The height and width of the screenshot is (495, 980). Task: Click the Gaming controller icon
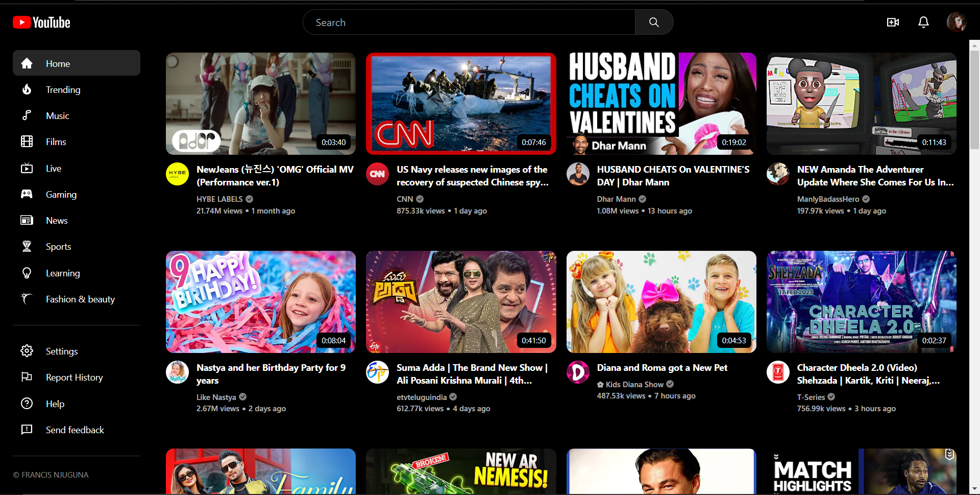(27, 194)
